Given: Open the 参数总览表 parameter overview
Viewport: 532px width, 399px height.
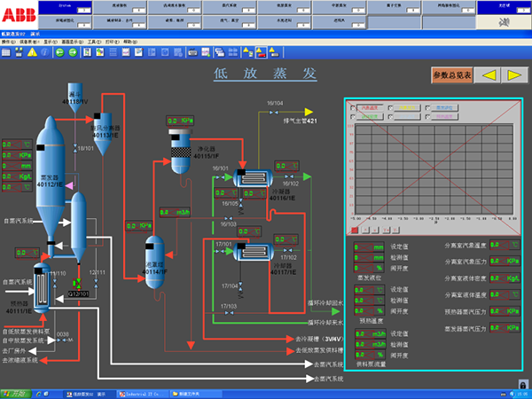Looking at the screenshot, I should [x=451, y=75].
